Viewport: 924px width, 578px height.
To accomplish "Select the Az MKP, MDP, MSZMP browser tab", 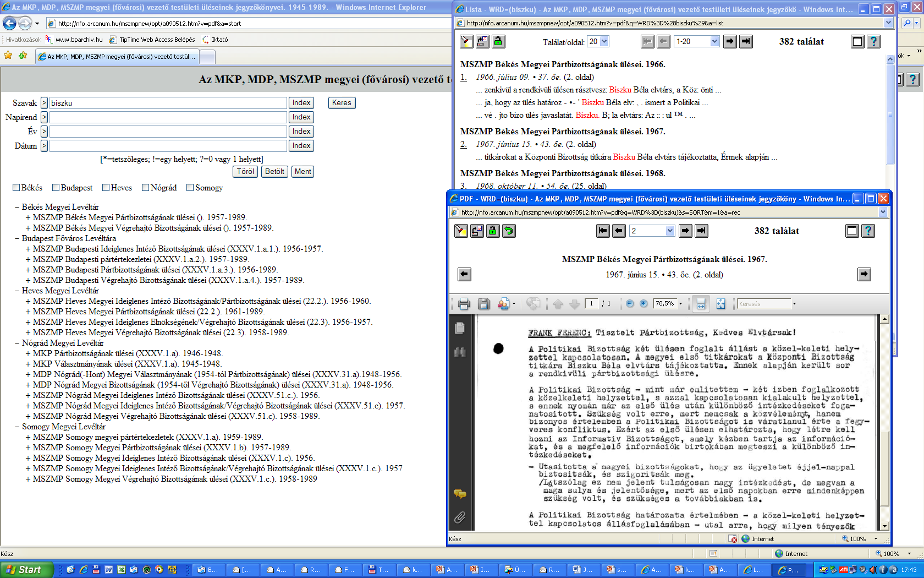I will pyautogui.click(x=117, y=57).
